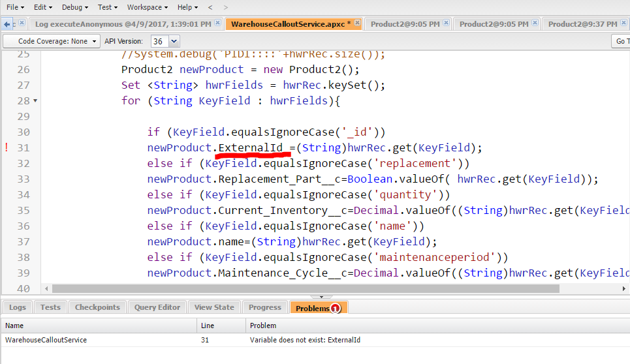
Task: Collapse the bottom panel with splitter handle
Action: point(321,296)
